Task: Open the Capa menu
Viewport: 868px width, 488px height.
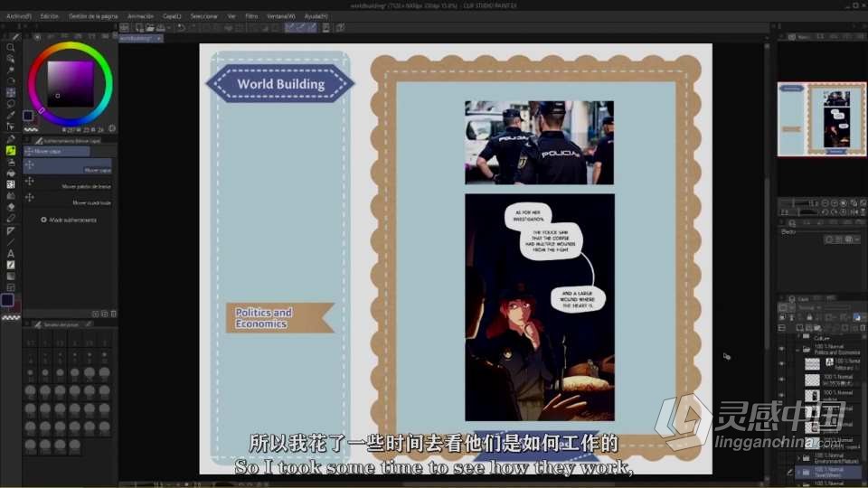Action: (x=172, y=16)
